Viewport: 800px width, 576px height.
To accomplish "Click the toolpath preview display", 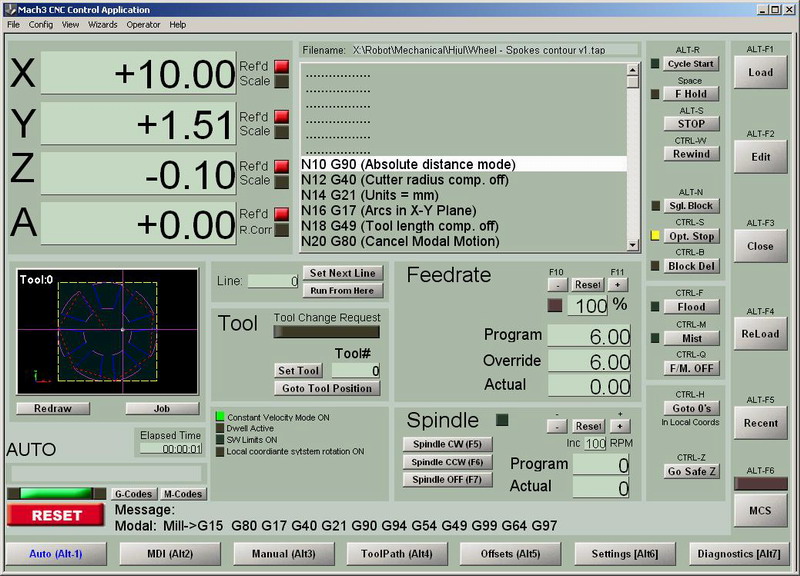I will tap(107, 332).
